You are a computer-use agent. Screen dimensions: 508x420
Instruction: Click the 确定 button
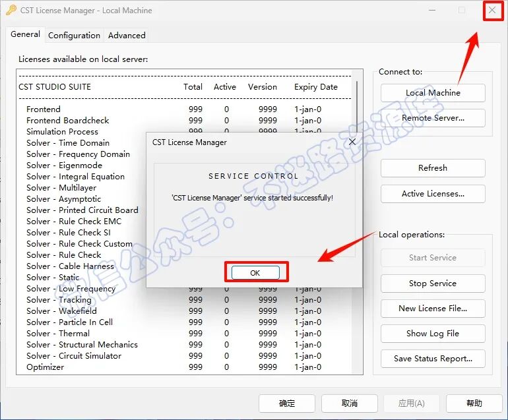287,403
